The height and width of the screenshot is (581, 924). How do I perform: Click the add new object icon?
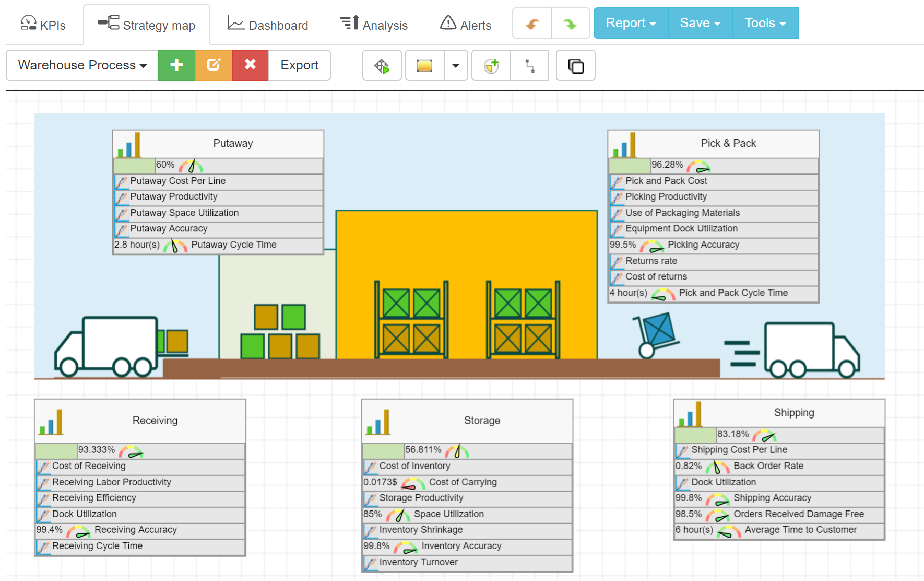pyautogui.click(x=491, y=66)
